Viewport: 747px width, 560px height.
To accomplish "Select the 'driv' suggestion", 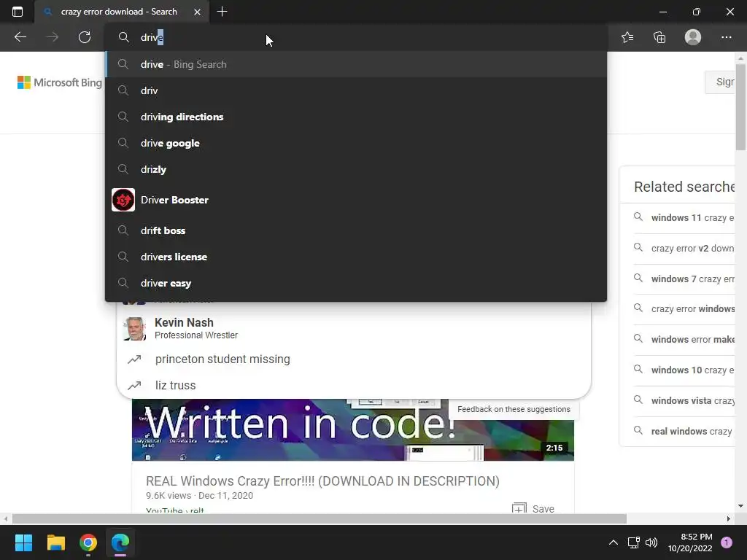I will (x=356, y=90).
